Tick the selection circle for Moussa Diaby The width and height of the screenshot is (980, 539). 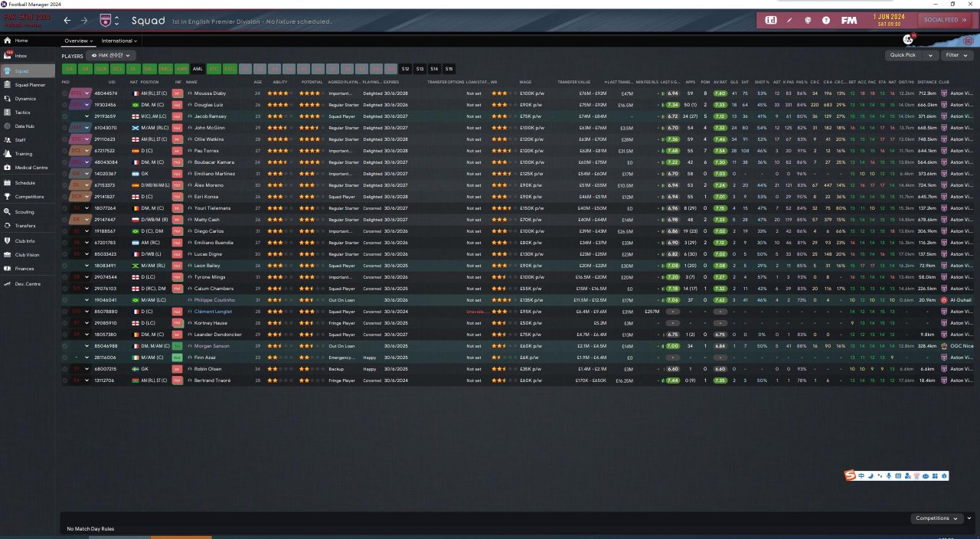65,93
